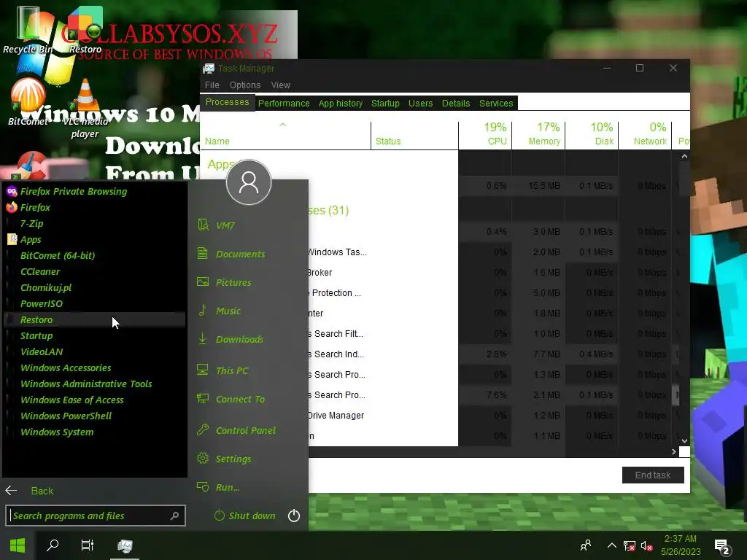Screen dimensions: 747x560
Task: Open This PC from start menu
Action: click(223, 370)
